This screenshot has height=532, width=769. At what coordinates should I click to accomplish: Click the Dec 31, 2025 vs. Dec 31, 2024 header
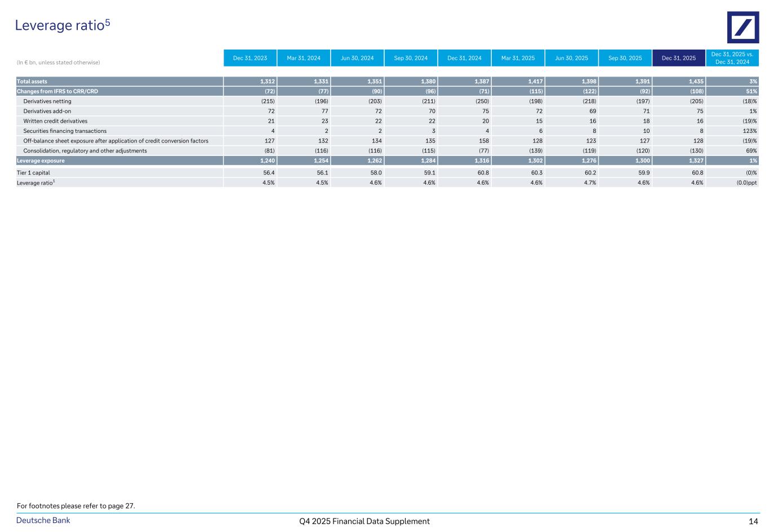click(x=732, y=58)
